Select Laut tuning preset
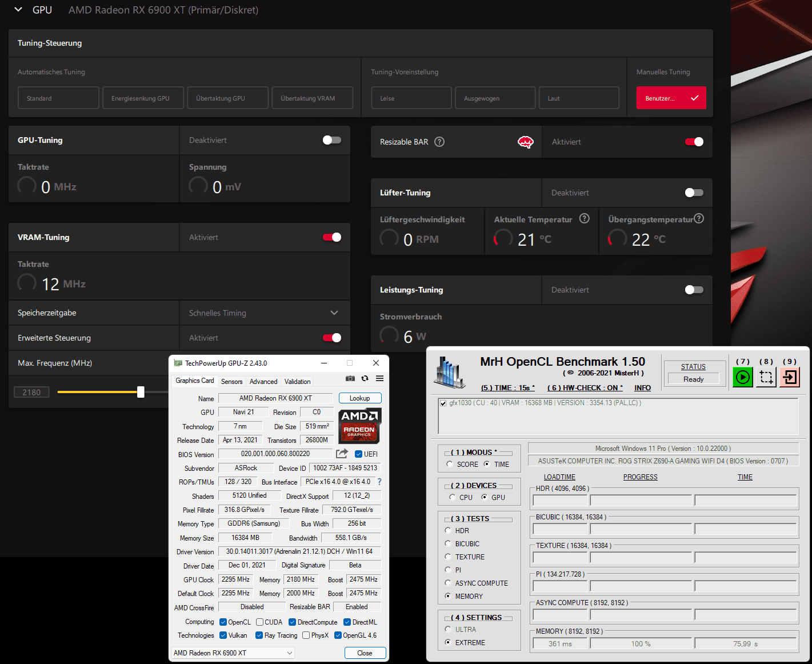This screenshot has width=812, height=664. point(579,98)
